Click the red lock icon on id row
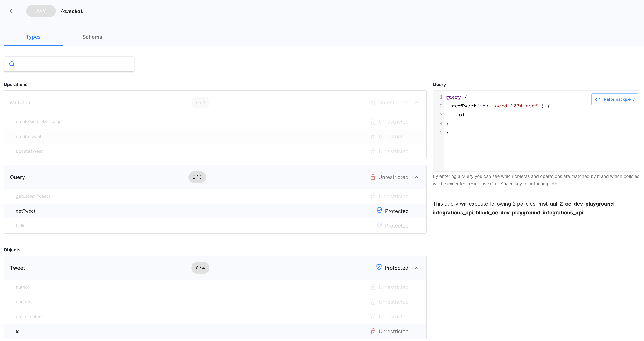Image resolution: width=644 pixels, height=341 pixels. (373, 331)
